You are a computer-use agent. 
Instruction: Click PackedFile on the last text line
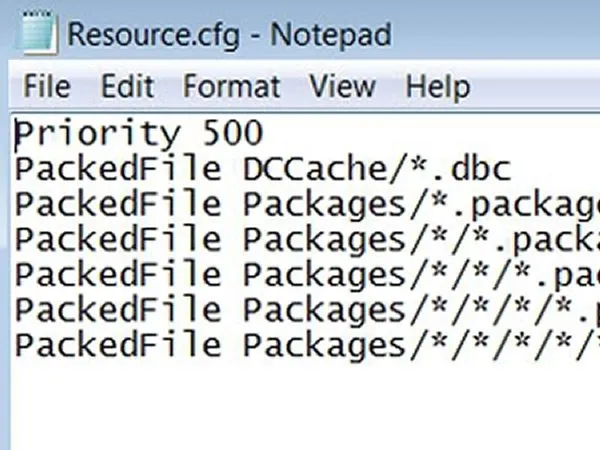[x=118, y=345]
